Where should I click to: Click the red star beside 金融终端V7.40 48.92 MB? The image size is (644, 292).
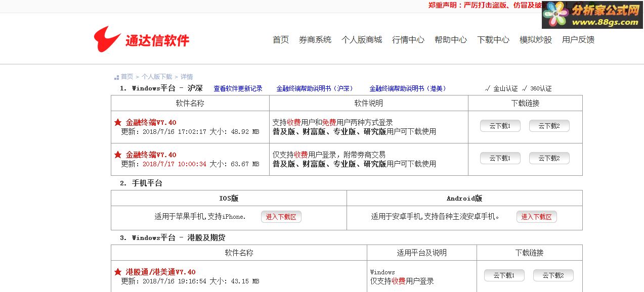[118, 122]
